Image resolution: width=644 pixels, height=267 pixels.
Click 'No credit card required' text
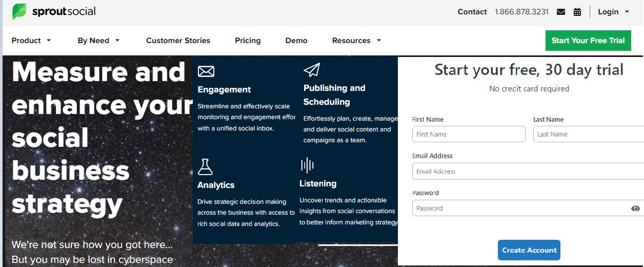[529, 89]
